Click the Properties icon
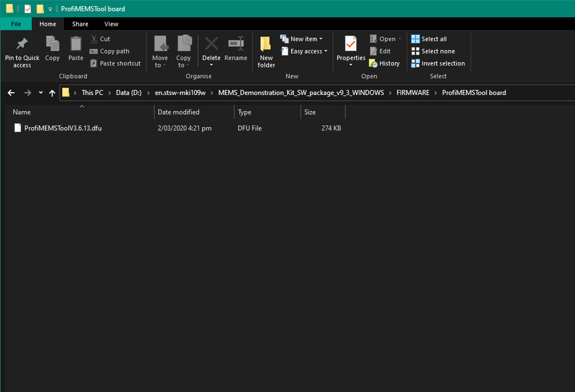 (351, 44)
